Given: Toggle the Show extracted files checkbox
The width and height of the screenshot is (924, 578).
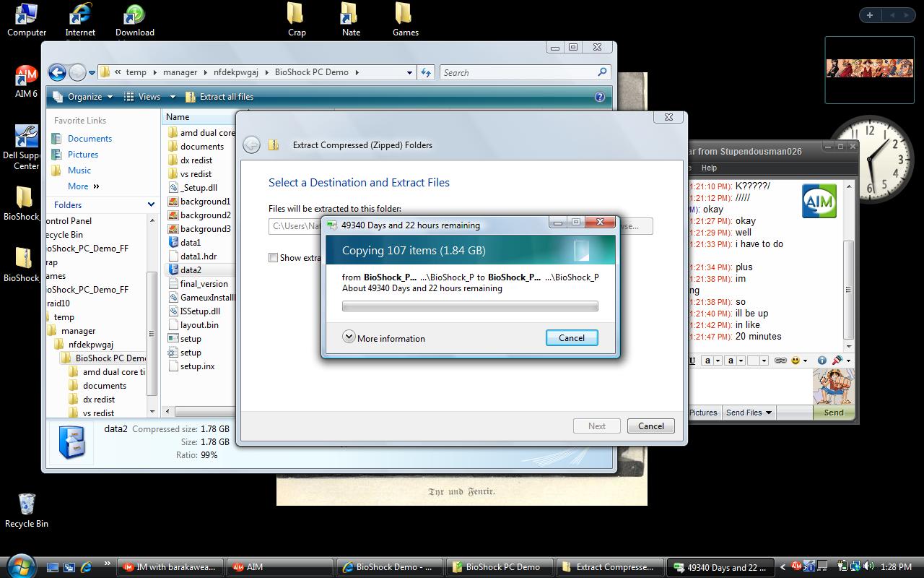Looking at the screenshot, I should (273, 257).
